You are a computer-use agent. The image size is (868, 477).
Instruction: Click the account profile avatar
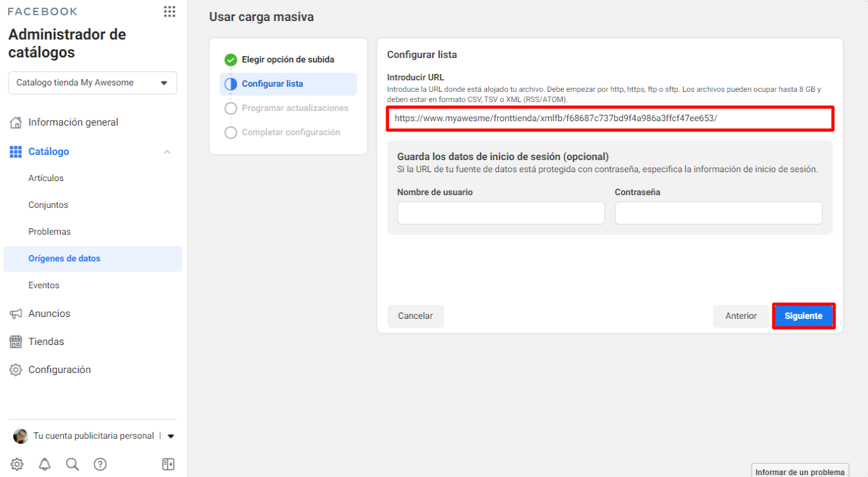click(x=20, y=436)
